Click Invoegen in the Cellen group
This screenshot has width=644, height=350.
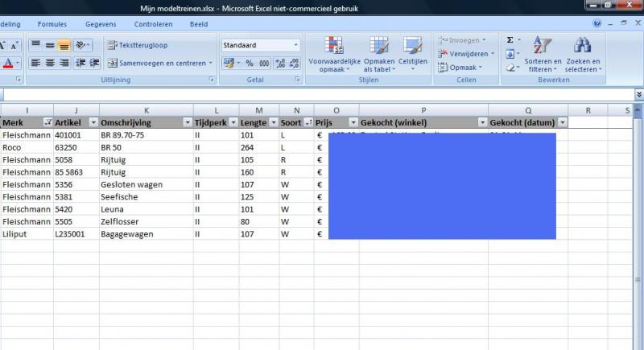click(462, 40)
